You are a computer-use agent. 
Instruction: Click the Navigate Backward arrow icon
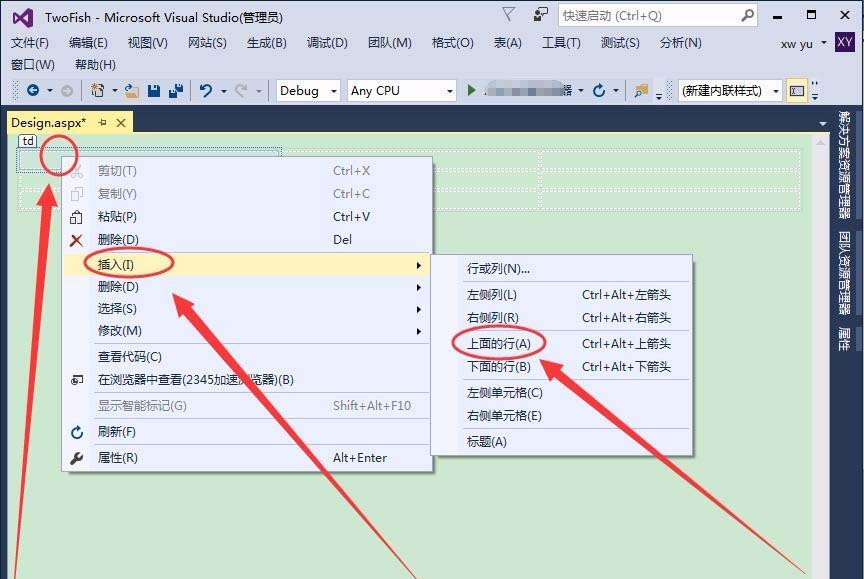point(33,91)
